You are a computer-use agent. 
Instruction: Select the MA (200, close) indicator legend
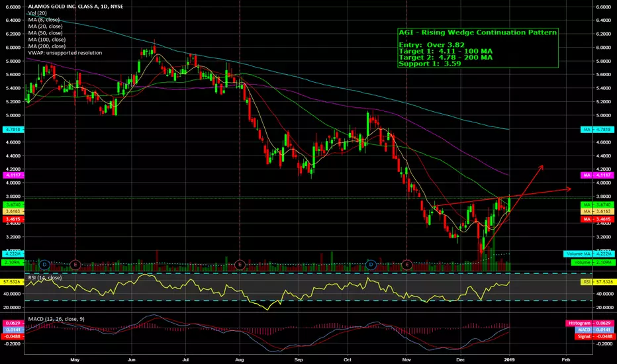click(x=47, y=46)
